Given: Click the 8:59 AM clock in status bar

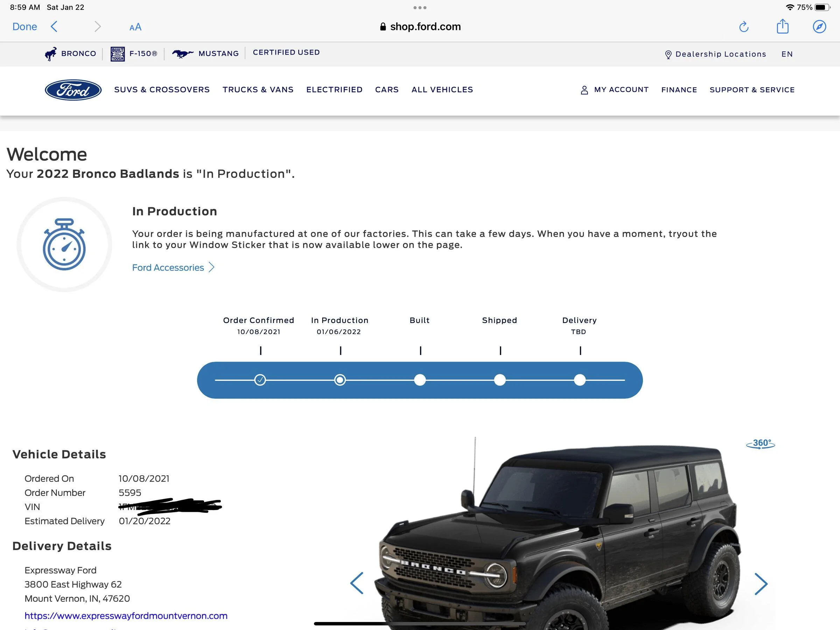Looking at the screenshot, I should click(25, 7).
